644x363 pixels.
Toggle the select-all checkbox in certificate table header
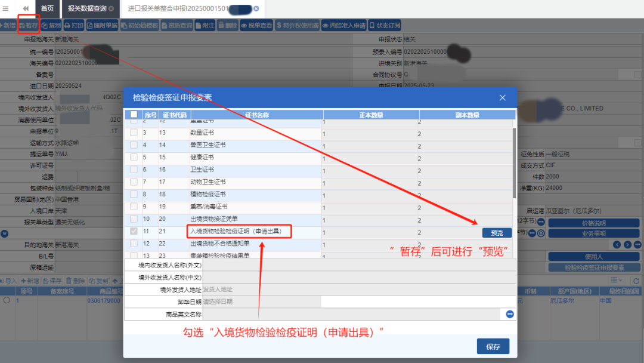(x=134, y=115)
